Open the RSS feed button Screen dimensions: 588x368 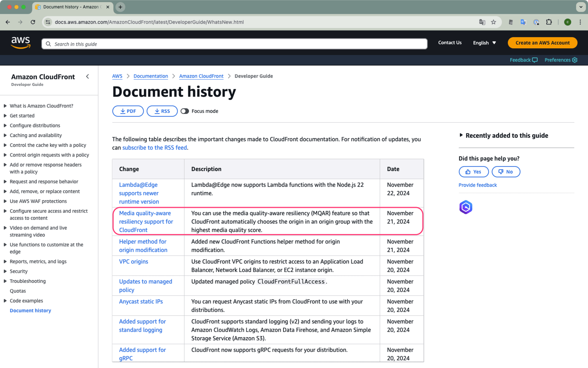click(162, 111)
